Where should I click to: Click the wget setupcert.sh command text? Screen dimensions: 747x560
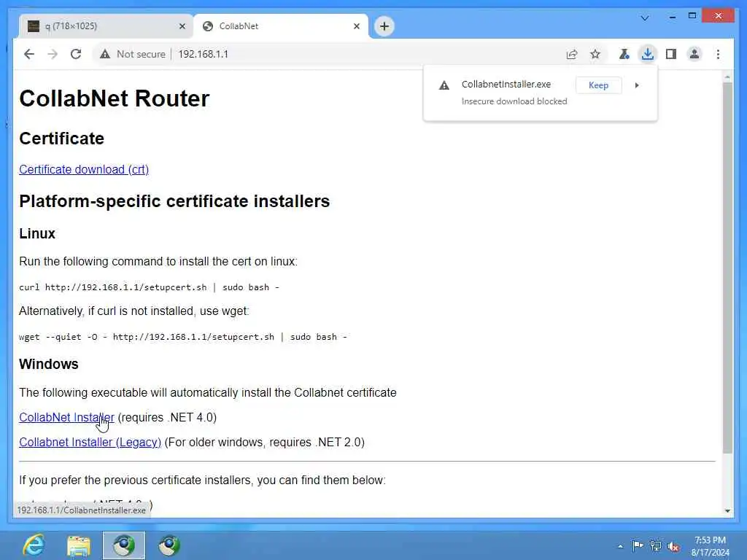point(183,337)
